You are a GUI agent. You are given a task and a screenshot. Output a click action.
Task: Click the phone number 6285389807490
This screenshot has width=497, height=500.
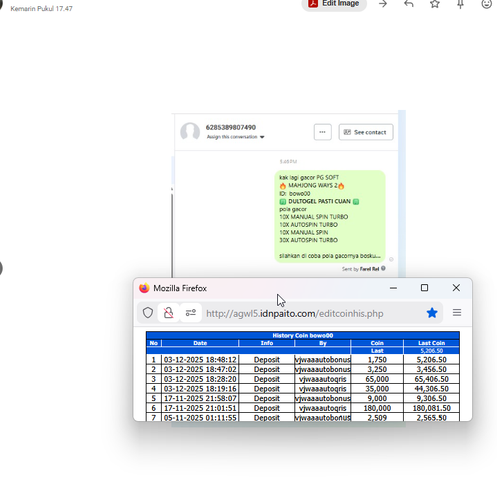pos(231,127)
